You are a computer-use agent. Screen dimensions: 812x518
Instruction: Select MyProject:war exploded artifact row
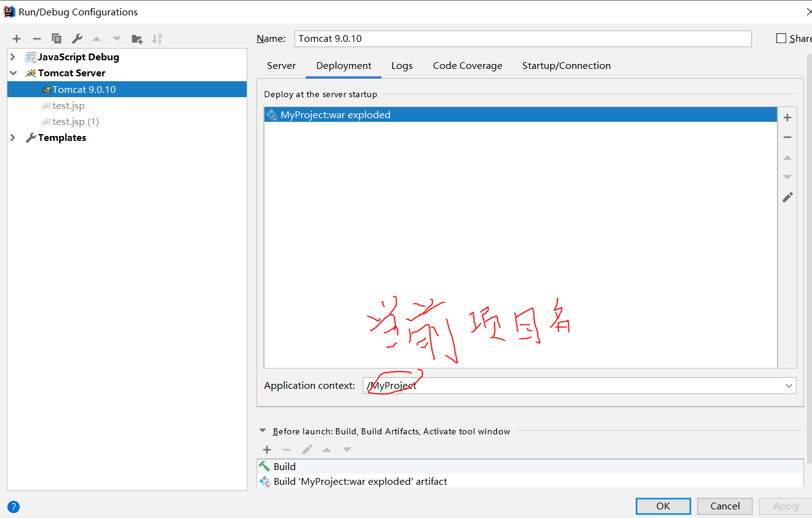coord(520,114)
